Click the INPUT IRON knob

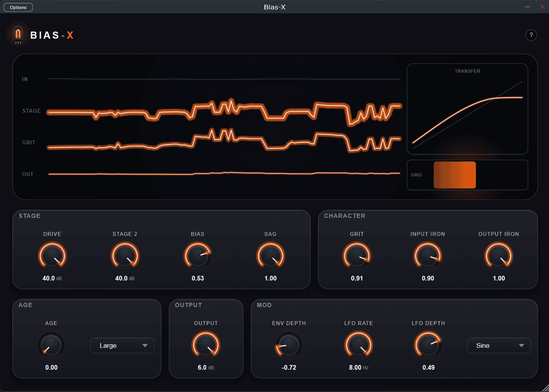428,255
